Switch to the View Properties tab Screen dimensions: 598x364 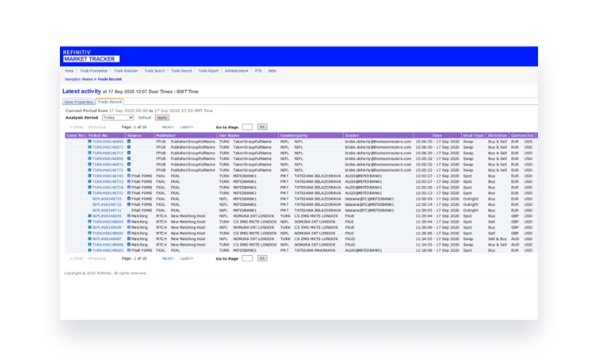click(x=79, y=102)
